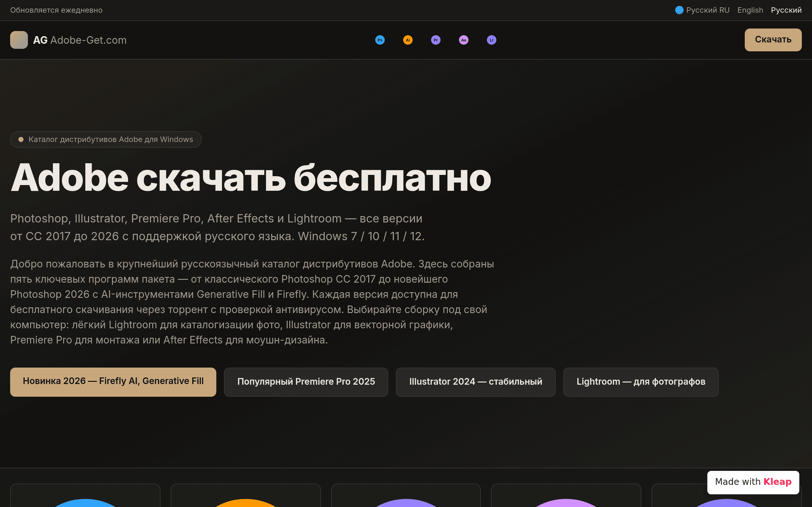Open Новинка 2026 Firefly AI Generative Fill
Screen dimensions: 812x507
click(113, 382)
